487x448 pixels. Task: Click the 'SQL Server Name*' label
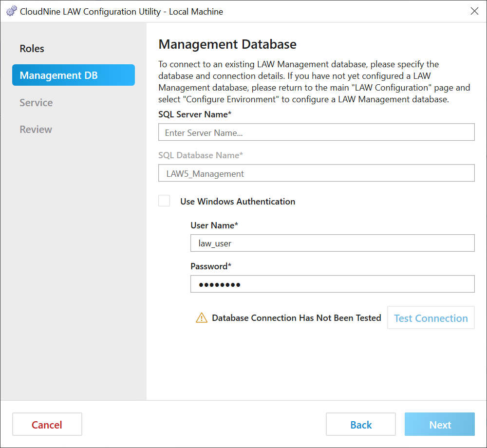(x=195, y=114)
